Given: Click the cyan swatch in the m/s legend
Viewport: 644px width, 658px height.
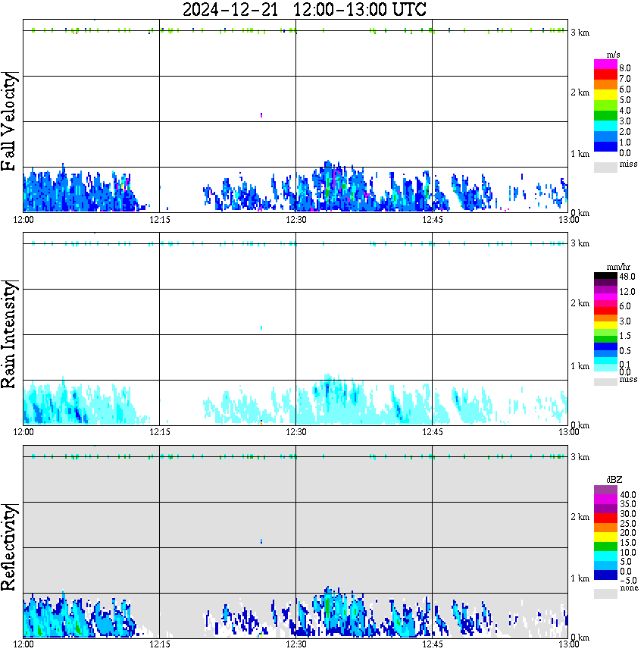Looking at the screenshot, I should coord(605,126).
